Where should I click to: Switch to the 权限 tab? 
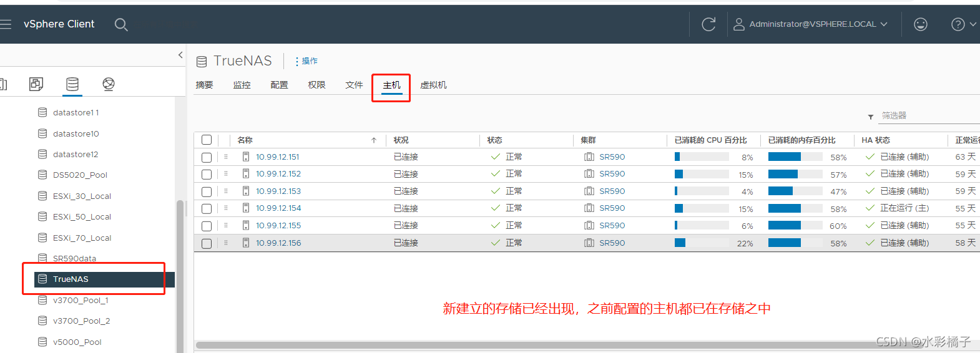click(x=316, y=85)
